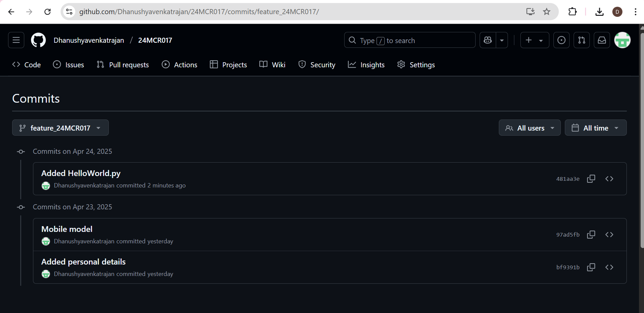Expand the Copilot dropdown arrow
The height and width of the screenshot is (313, 644).
pos(502,40)
